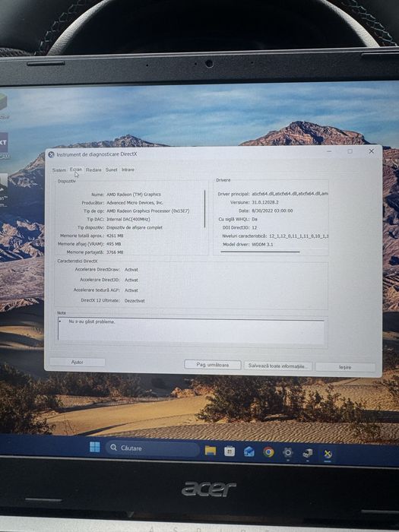Maximize the DirectX diagnostic window
Image resolution: width=399 pixels, height=532 pixels.
pyautogui.click(x=350, y=151)
